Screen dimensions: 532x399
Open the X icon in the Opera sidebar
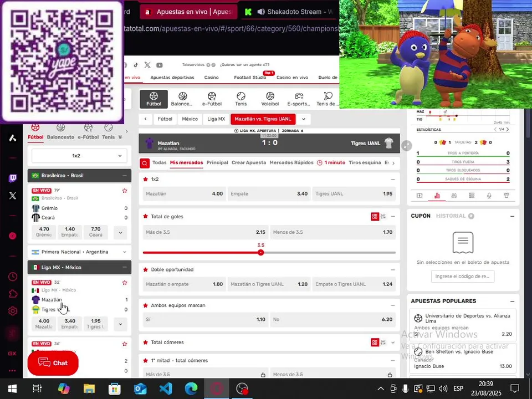pyautogui.click(x=13, y=196)
